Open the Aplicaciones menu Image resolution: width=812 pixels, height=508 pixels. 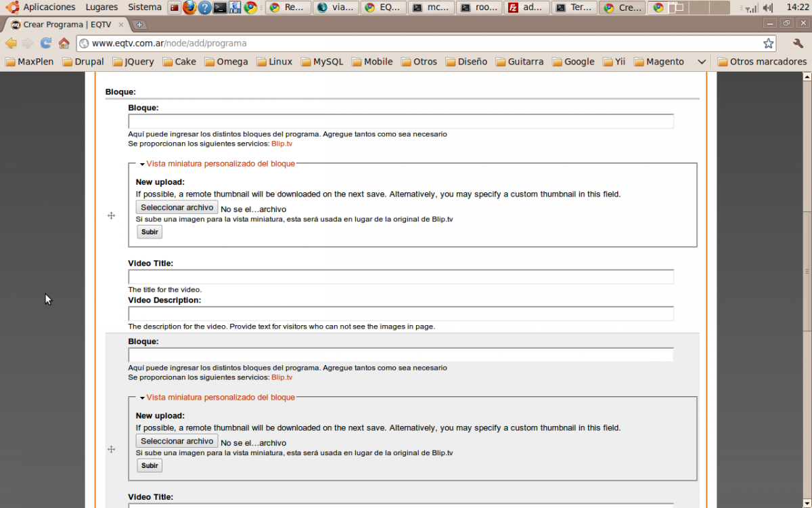(49, 7)
